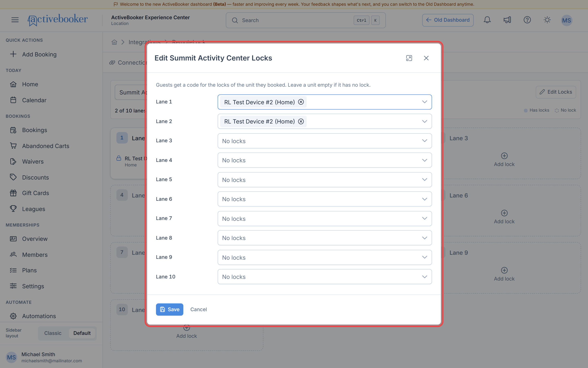This screenshot has height=368, width=588.
Task: Remove RL Test Device #2 from Lane 1
Action: coord(301,102)
